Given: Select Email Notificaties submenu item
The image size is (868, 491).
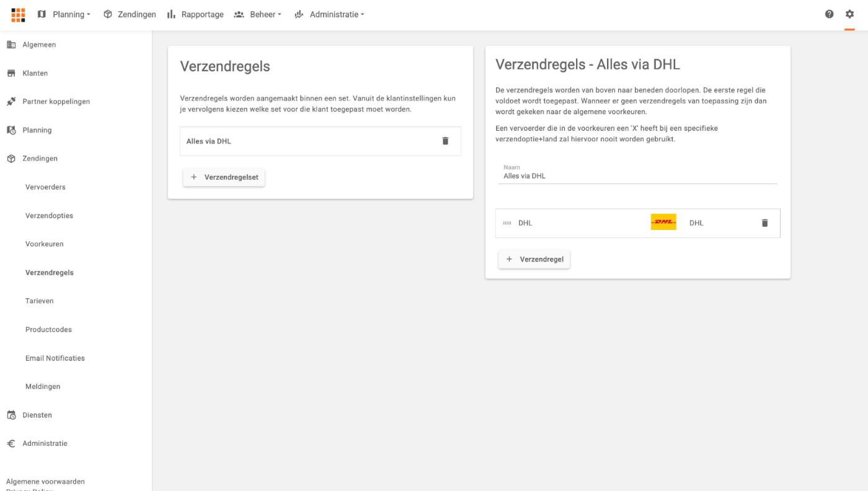Looking at the screenshot, I should (55, 358).
